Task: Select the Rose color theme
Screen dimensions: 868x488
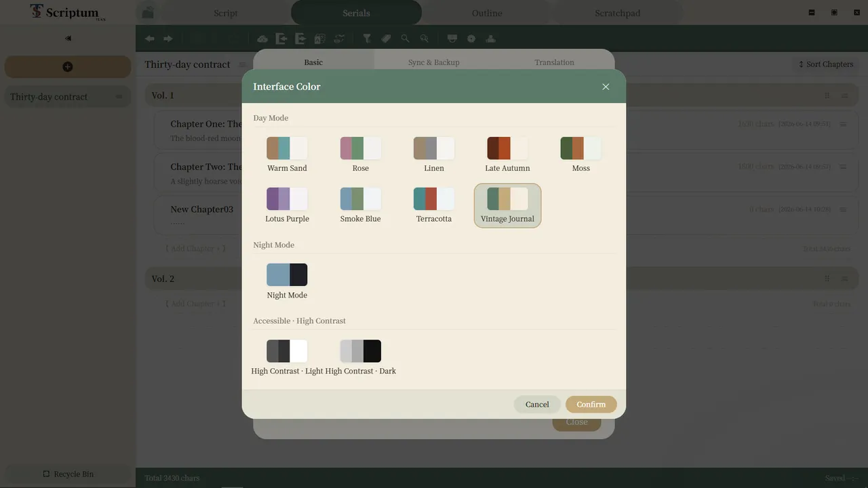Action: pyautogui.click(x=361, y=155)
